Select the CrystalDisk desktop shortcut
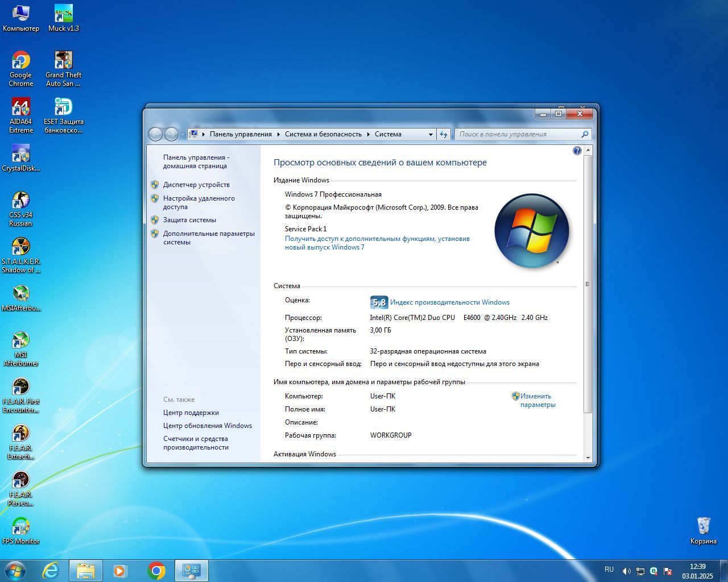The image size is (728, 582). point(21,158)
